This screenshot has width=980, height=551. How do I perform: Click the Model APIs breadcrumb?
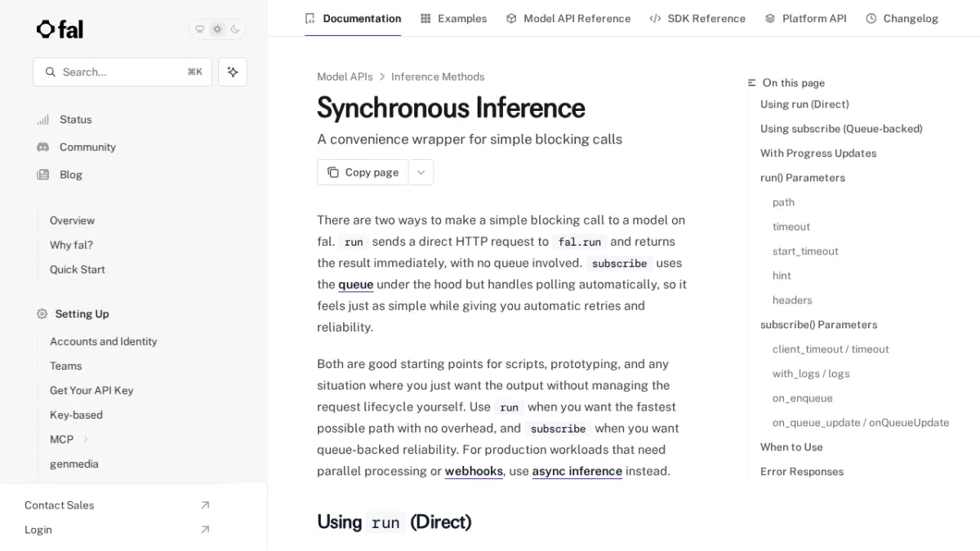345,77
